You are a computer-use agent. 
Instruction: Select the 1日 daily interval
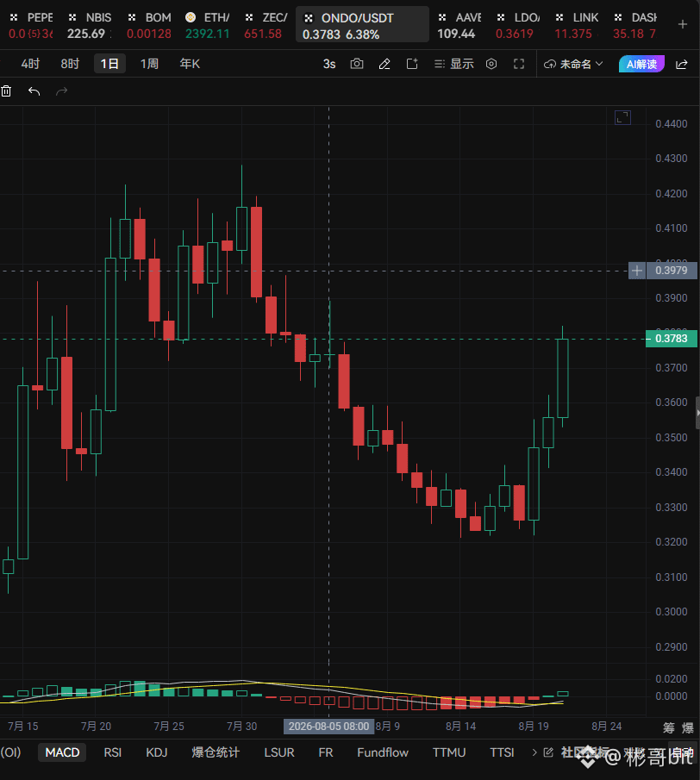(x=109, y=64)
